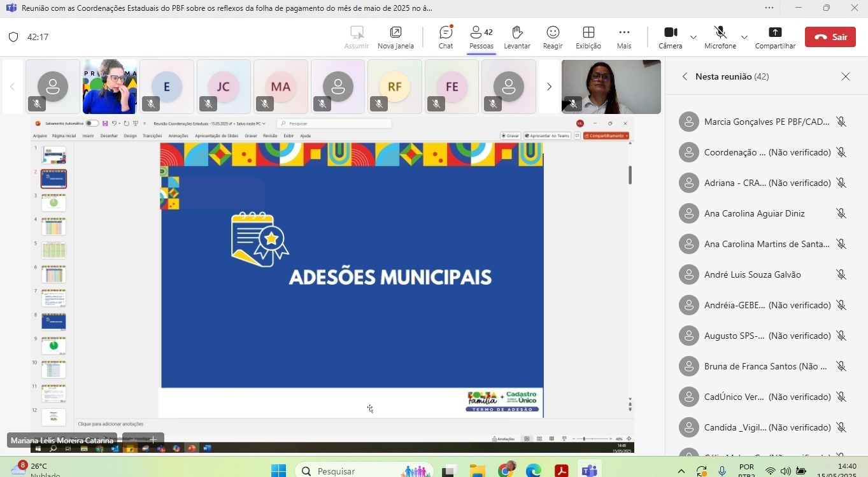Click the shield security icon
Viewport: 868px width, 477px height.
13,37
